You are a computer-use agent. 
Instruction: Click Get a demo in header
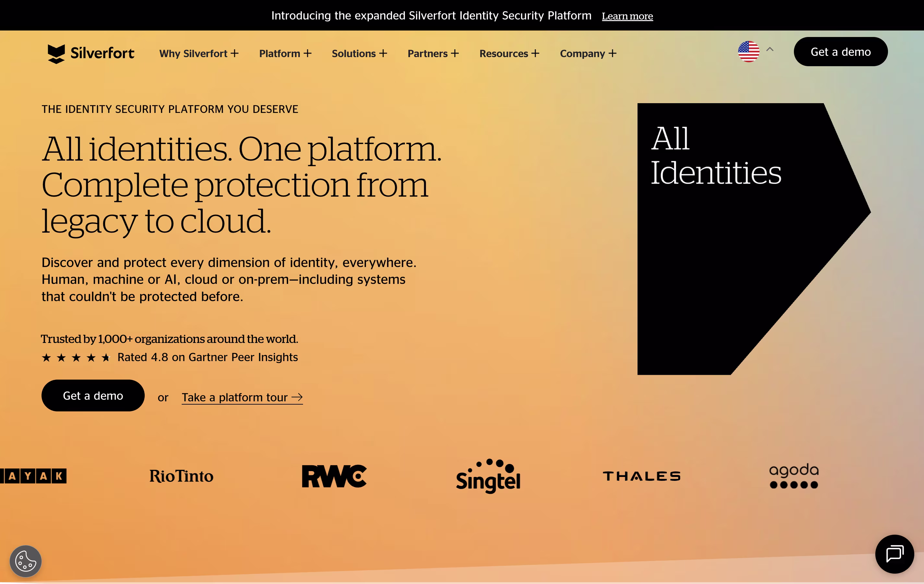click(841, 52)
